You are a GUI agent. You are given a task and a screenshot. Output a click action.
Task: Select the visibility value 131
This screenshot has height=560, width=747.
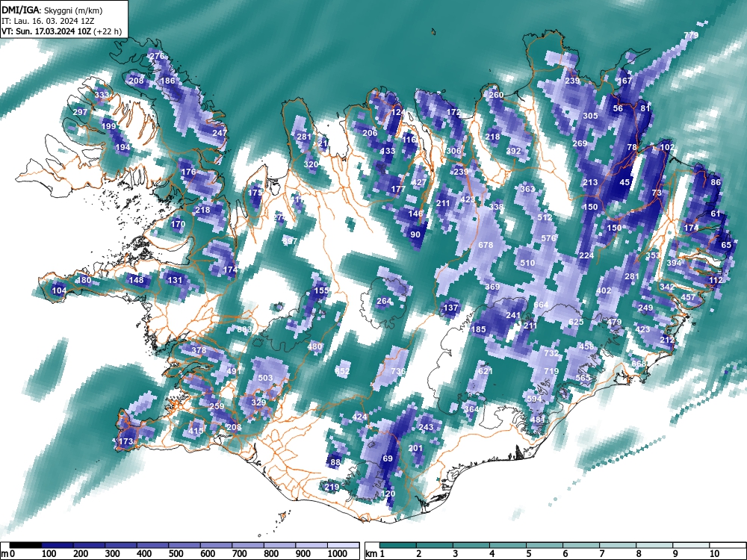(175, 280)
